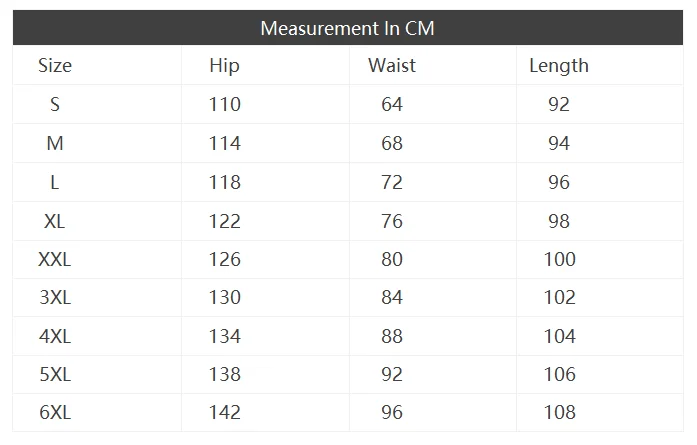
Task: Click the M size cell
Action: click(x=55, y=143)
